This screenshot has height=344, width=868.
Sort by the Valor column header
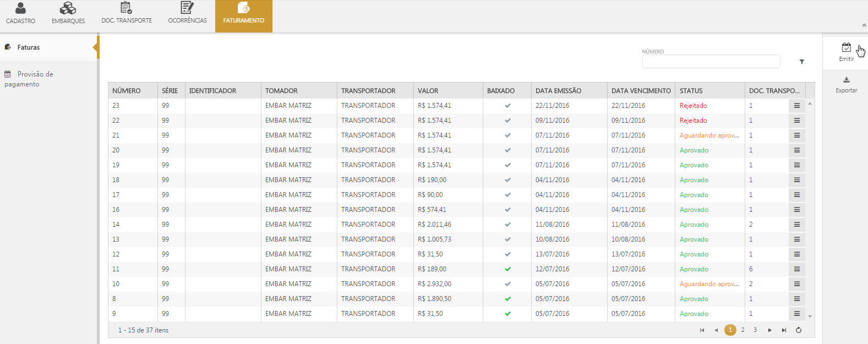tap(448, 91)
